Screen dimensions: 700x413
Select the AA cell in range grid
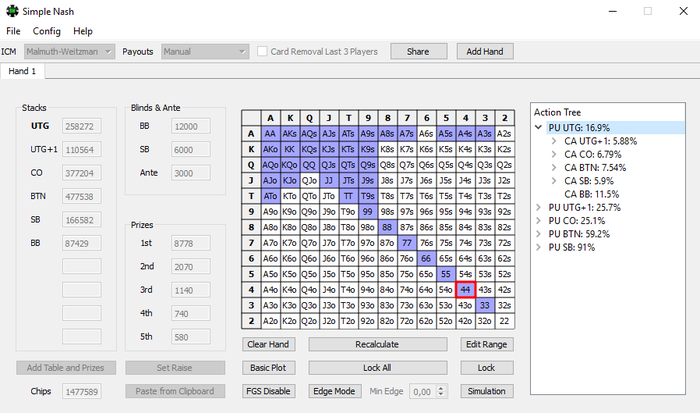pyautogui.click(x=270, y=133)
